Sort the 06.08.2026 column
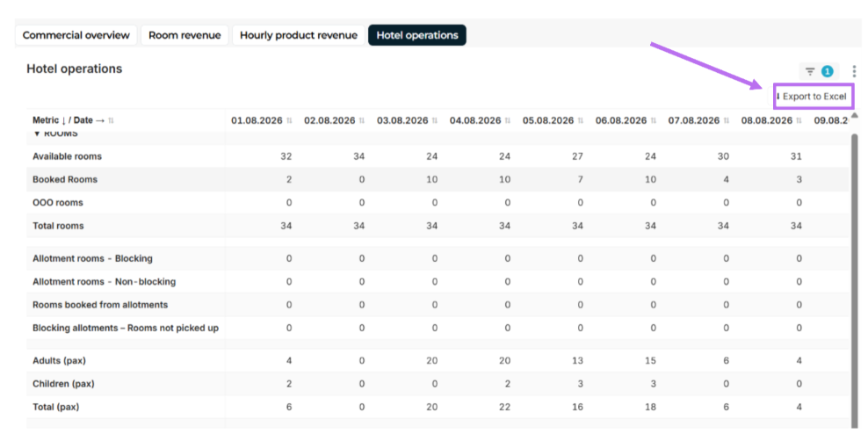868x441 pixels. (x=654, y=120)
